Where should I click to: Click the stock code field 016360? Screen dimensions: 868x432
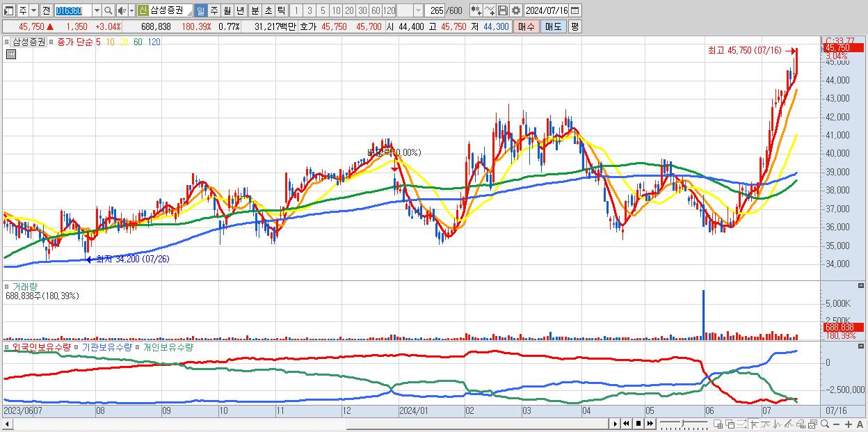(x=72, y=10)
